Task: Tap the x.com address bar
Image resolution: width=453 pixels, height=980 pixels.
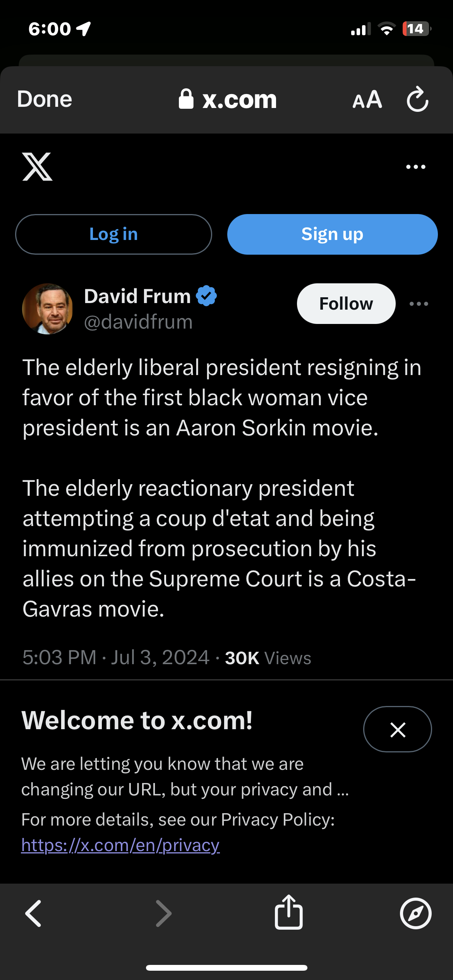Action: pos(239,99)
